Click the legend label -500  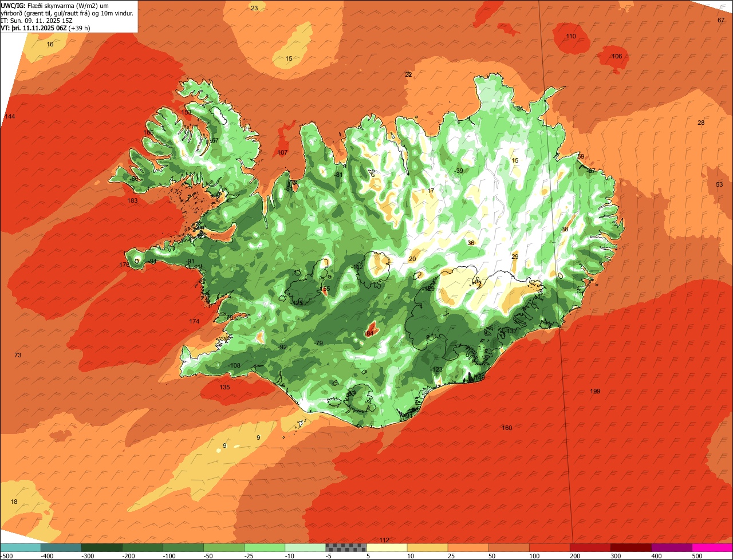click(7, 556)
